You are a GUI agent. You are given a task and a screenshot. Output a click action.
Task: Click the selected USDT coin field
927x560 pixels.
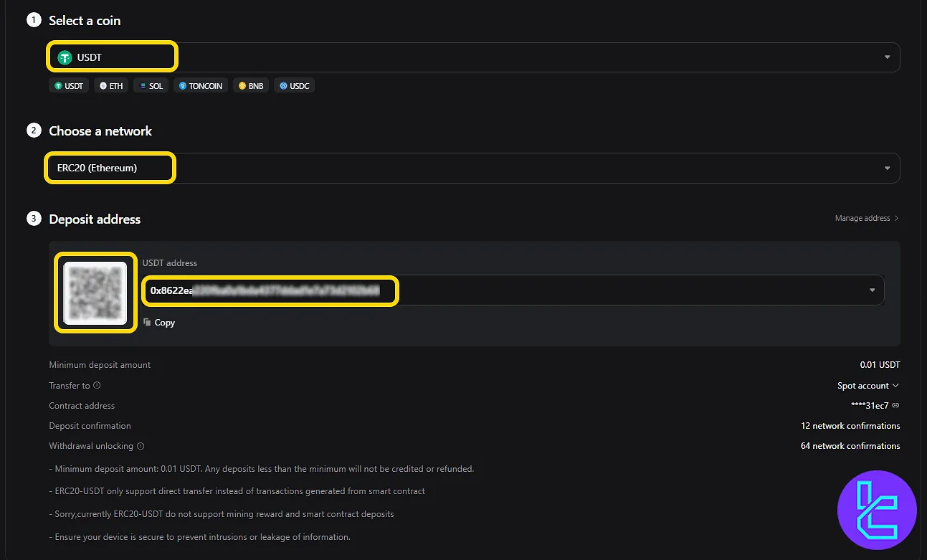[474, 57]
